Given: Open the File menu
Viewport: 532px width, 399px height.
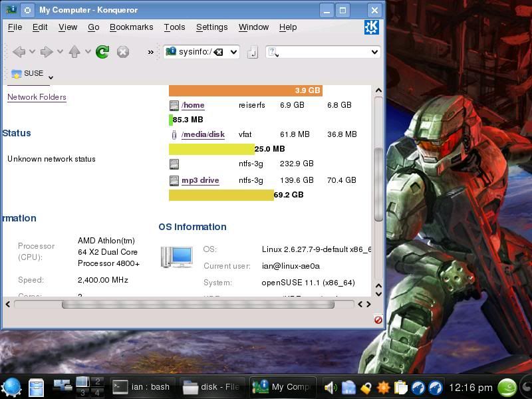Looking at the screenshot, I should point(15,27).
